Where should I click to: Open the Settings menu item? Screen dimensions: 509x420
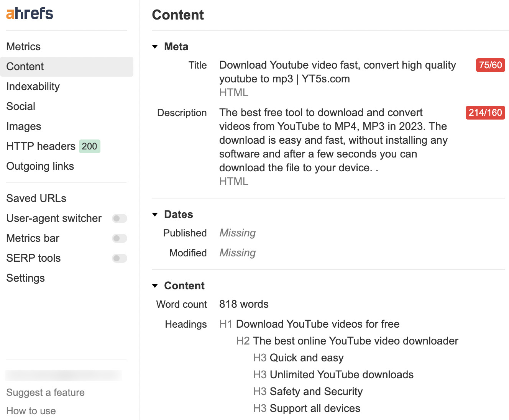click(x=26, y=278)
